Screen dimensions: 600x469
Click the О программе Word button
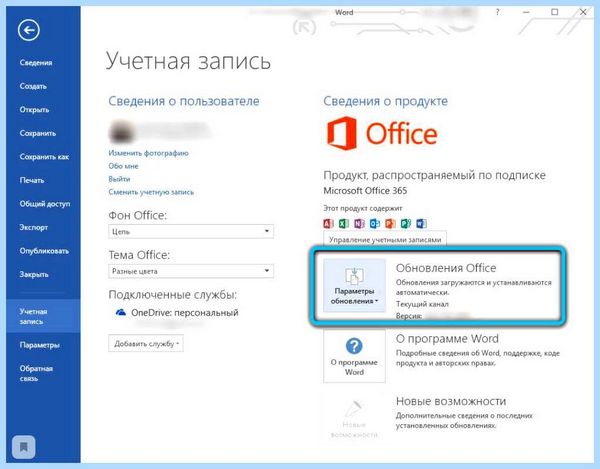coord(354,356)
